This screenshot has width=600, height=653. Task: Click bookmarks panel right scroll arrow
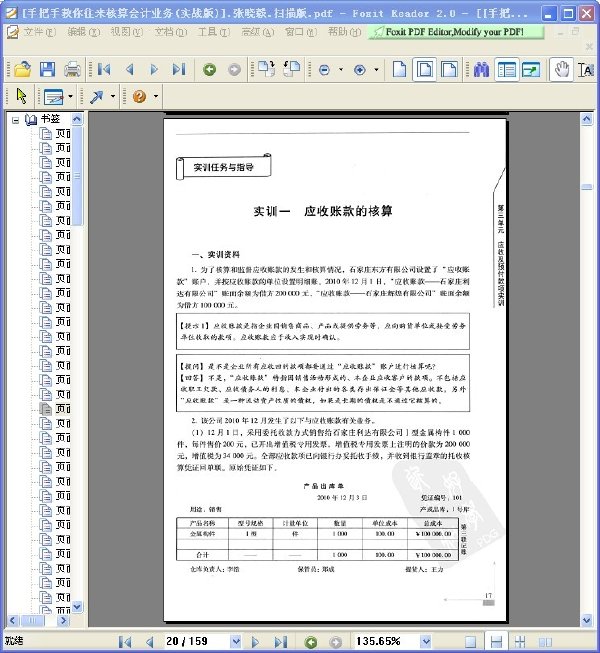(x=63, y=621)
